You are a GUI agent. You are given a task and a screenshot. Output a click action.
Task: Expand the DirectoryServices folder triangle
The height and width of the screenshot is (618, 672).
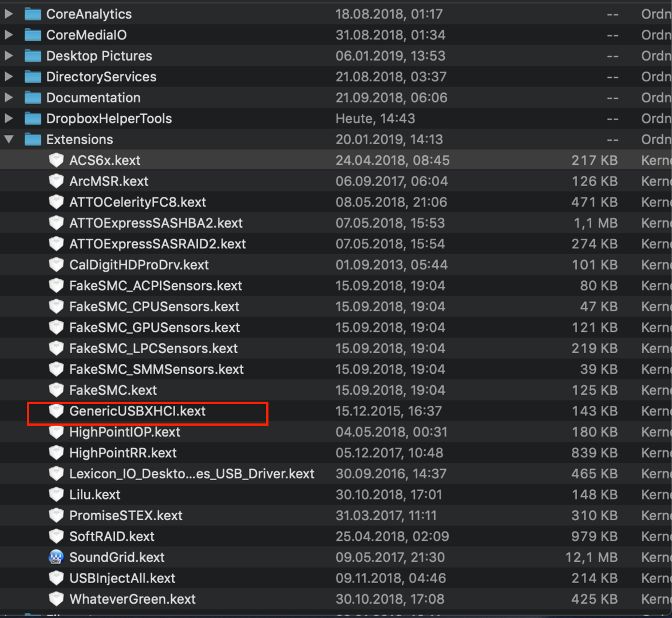9,77
